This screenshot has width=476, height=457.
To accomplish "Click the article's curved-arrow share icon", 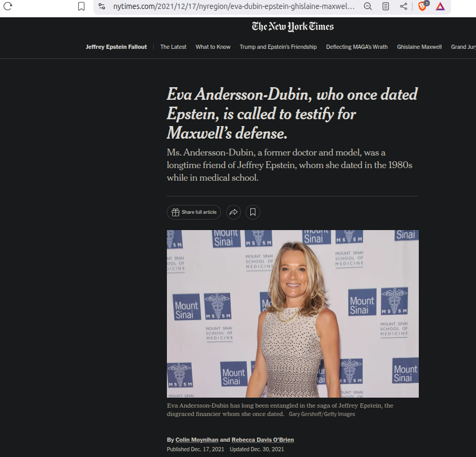I will pos(234,212).
